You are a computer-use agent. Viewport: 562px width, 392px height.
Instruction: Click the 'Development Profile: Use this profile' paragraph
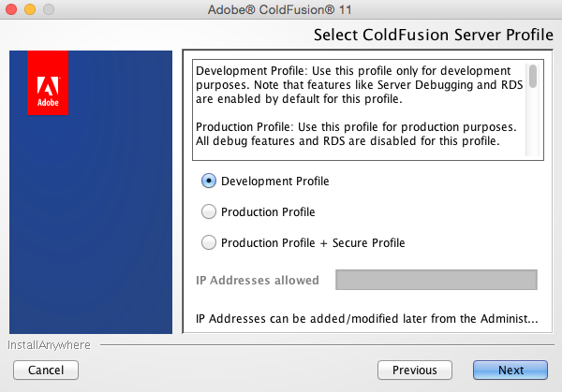click(x=359, y=84)
